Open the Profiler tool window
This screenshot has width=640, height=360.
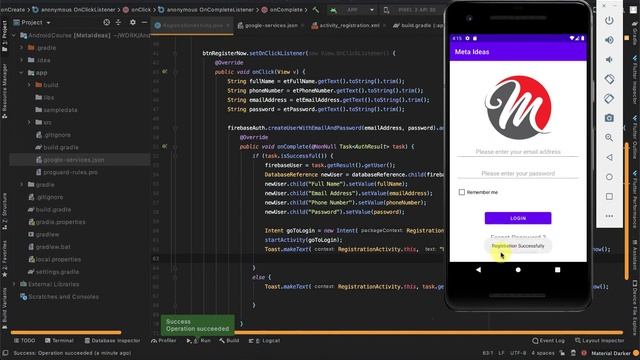pos(163,340)
